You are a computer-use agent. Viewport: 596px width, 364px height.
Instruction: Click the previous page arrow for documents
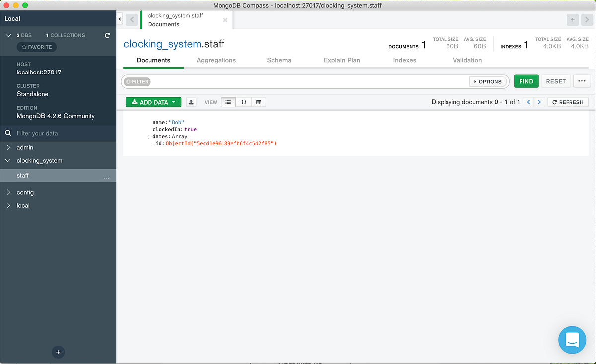coord(528,102)
